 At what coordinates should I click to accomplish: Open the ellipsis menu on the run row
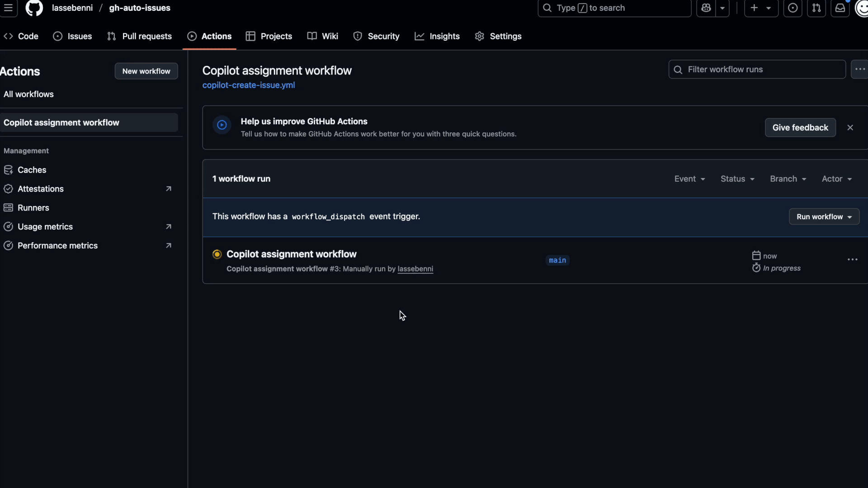(853, 259)
